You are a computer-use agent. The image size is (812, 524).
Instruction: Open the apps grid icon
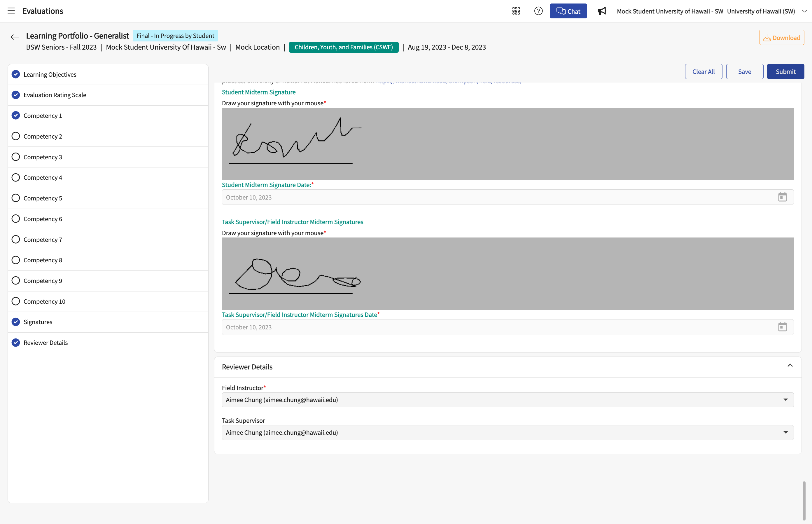coord(516,11)
